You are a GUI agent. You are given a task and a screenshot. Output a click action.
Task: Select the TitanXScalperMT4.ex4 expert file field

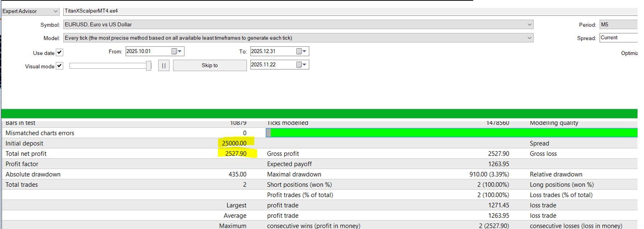324,11
